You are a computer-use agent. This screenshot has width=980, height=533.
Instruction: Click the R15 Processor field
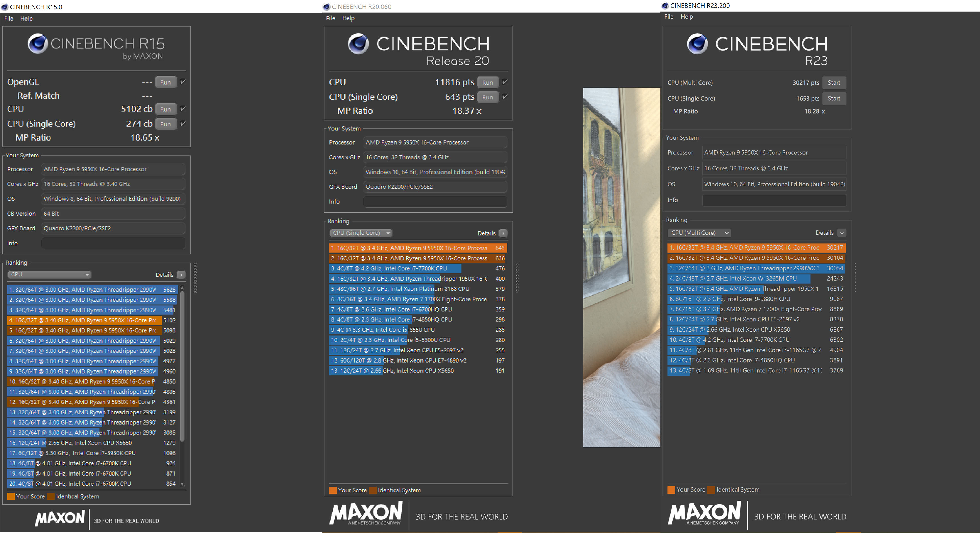(113, 169)
